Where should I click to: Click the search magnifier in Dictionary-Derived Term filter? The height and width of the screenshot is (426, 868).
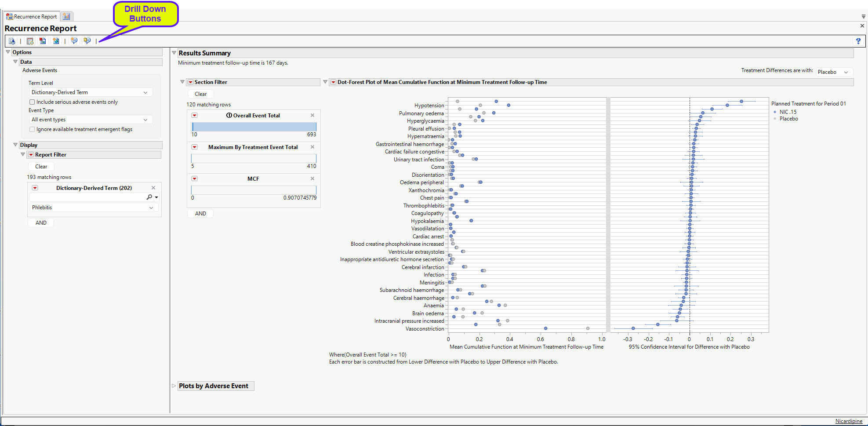tap(150, 197)
